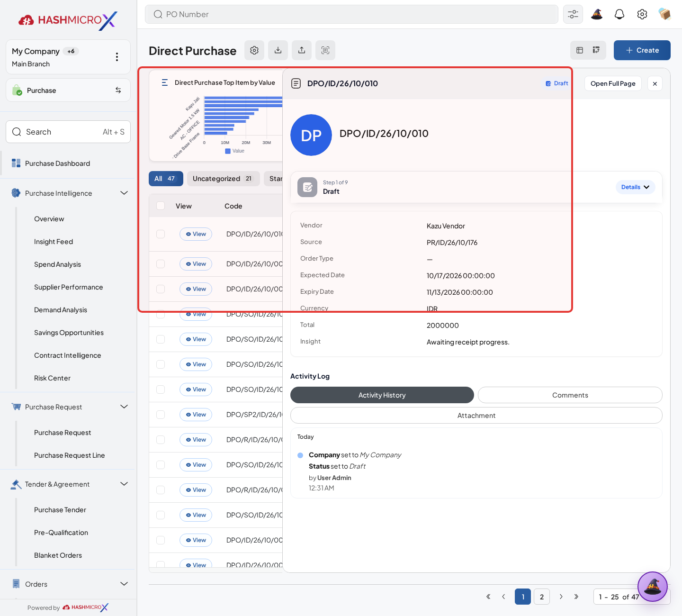Select the Activity History tab

382,395
